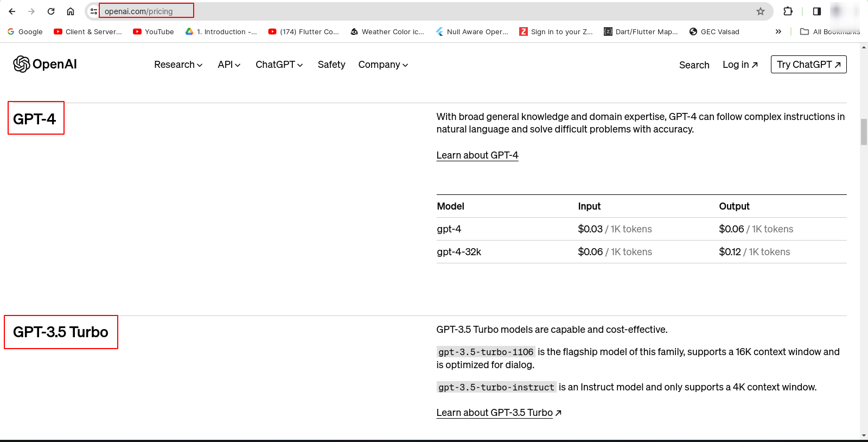Click the Try ChatGPT button
This screenshot has height=442, width=868.
point(809,65)
